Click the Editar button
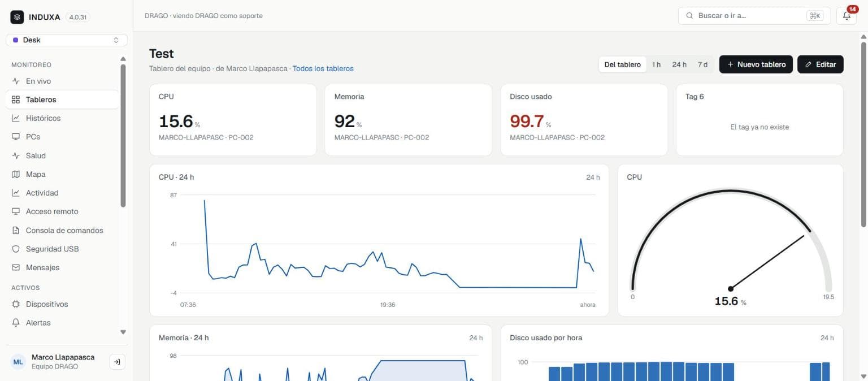 point(821,64)
